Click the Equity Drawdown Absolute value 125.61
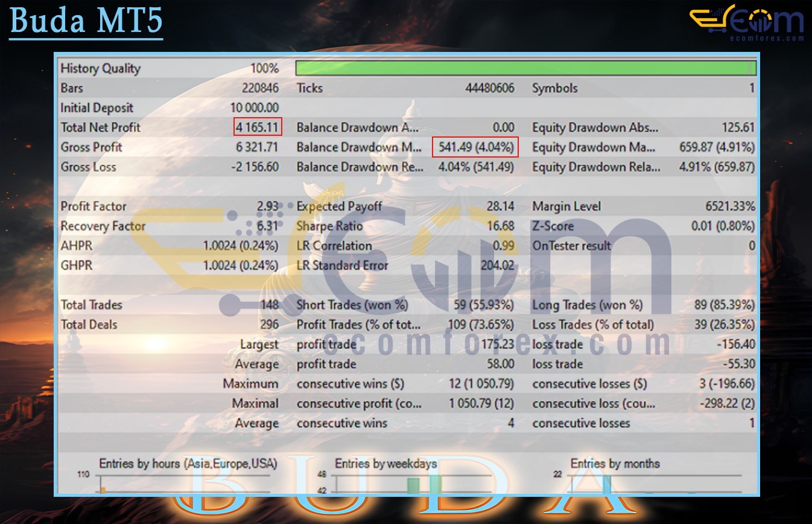The width and height of the screenshot is (812, 524). click(x=738, y=127)
